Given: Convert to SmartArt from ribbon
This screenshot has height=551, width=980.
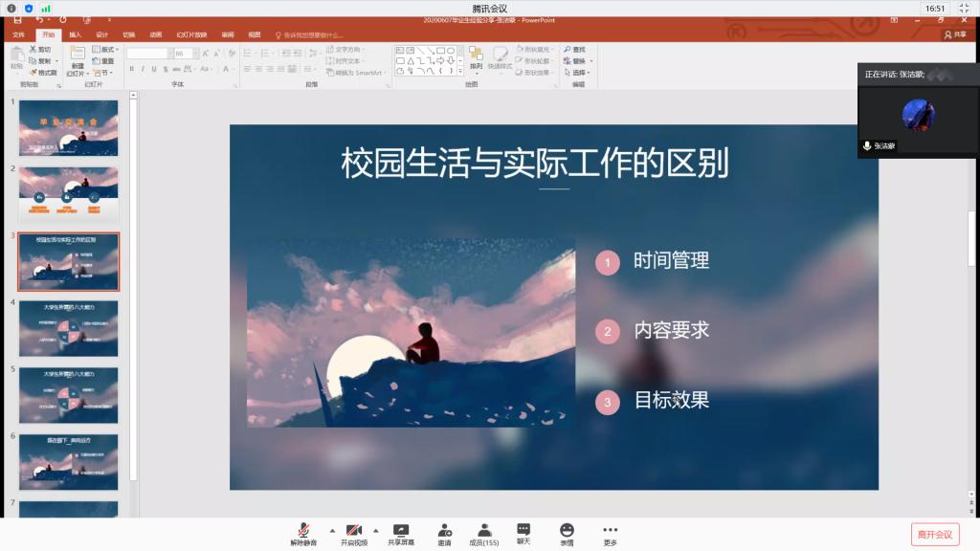Looking at the screenshot, I should coord(355,73).
